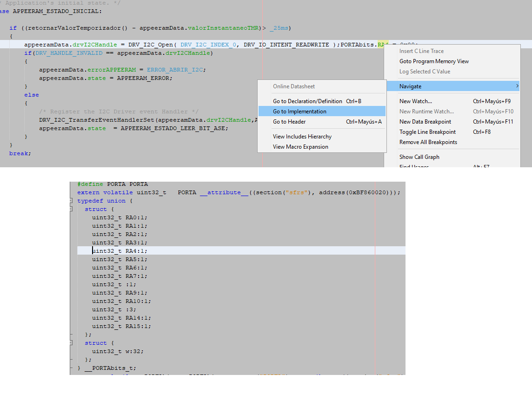
Task: Click APPEERAM_ERROR state value
Action: 143,78
